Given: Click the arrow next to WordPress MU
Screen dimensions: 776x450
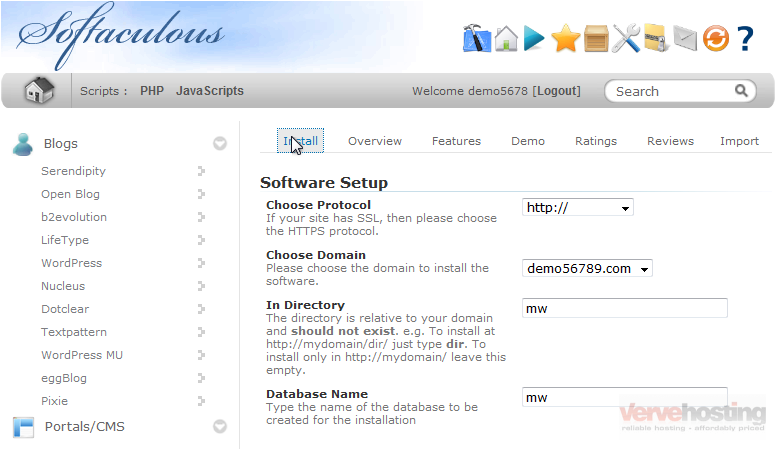Looking at the screenshot, I should coord(201,355).
